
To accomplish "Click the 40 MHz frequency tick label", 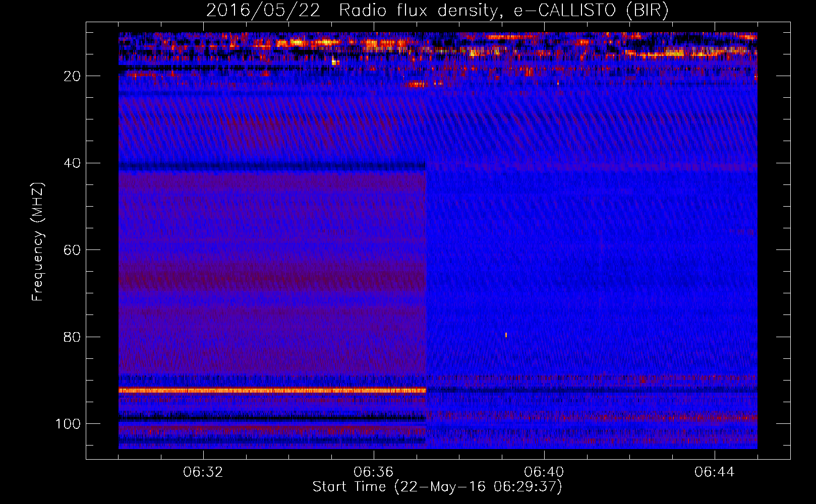I will (73, 163).
